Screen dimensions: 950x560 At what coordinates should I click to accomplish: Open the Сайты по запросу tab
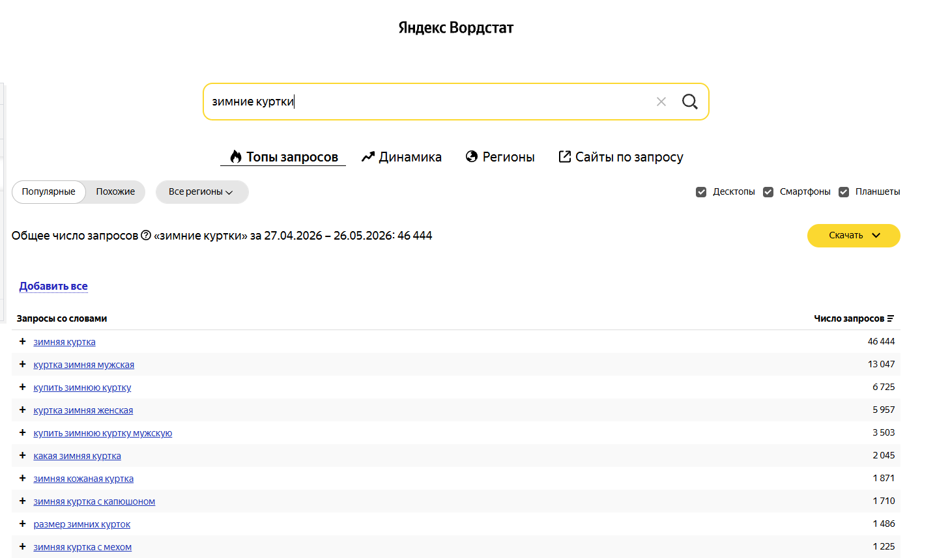(621, 157)
